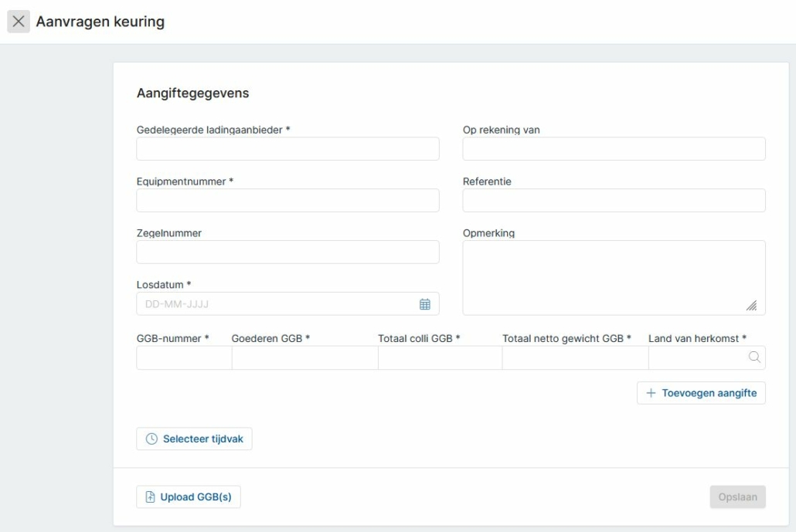Select the GGB-nummer input cell
This screenshot has height=532, width=796.
[x=184, y=357]
